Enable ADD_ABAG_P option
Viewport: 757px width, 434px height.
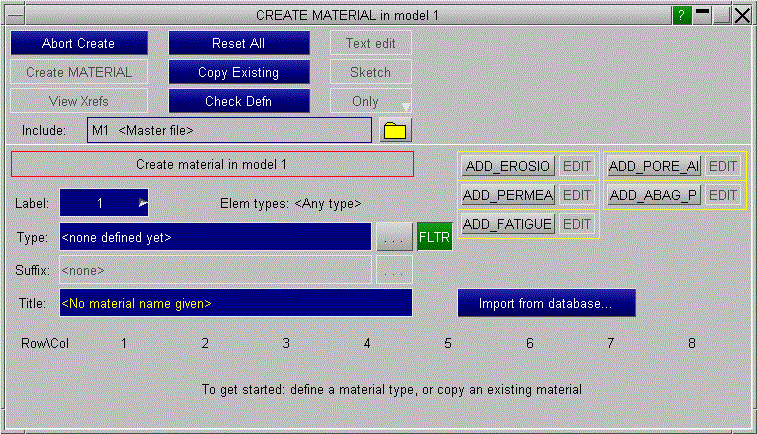point(654,195)
